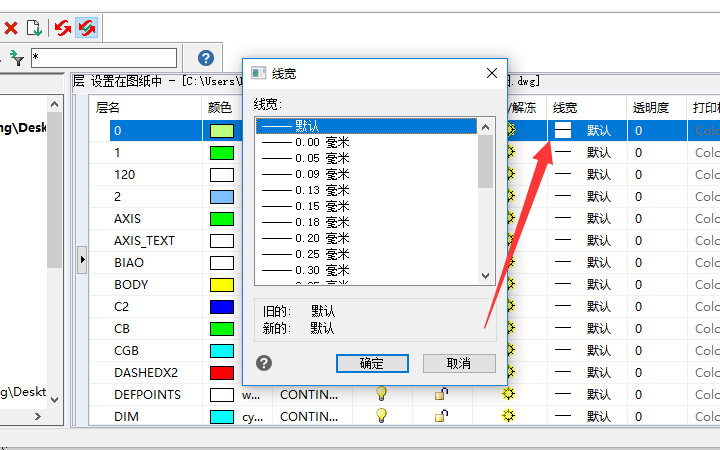The image size is (720, 450).
Task: Confirm with the 确定 button
Action: (372, 363)
